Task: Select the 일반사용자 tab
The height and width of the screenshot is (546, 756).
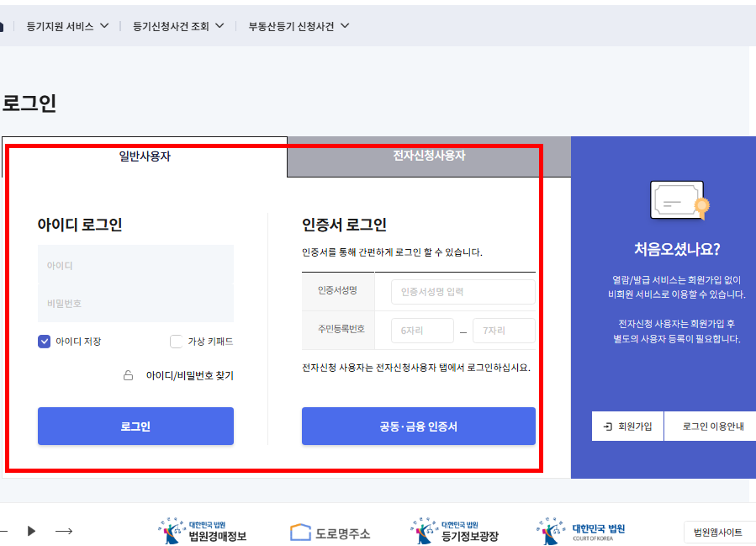Action: (143, 156)
